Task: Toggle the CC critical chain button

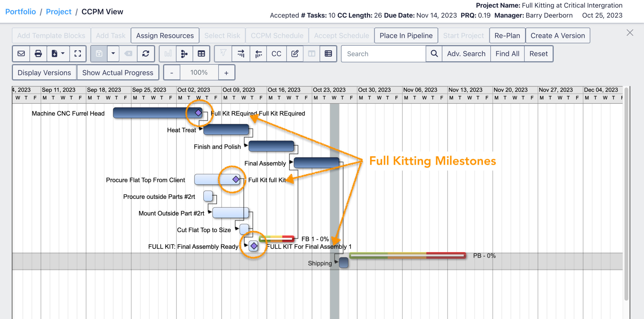Action: 276,54
